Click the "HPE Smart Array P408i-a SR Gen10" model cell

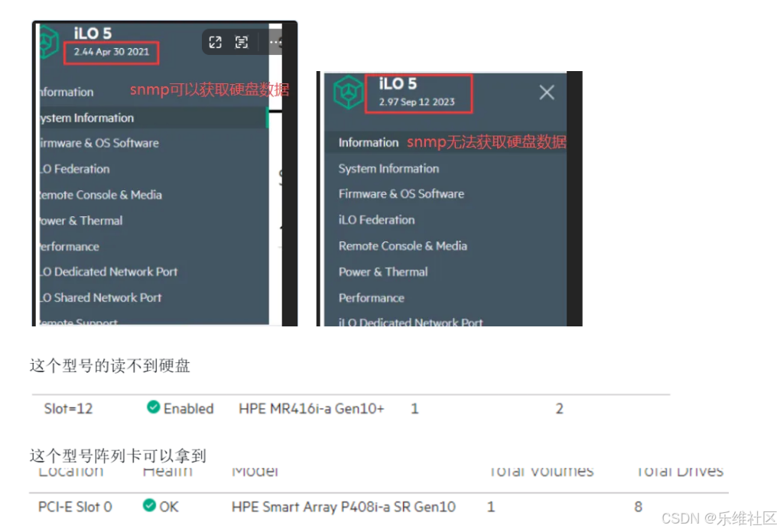[x=344, y=507]
